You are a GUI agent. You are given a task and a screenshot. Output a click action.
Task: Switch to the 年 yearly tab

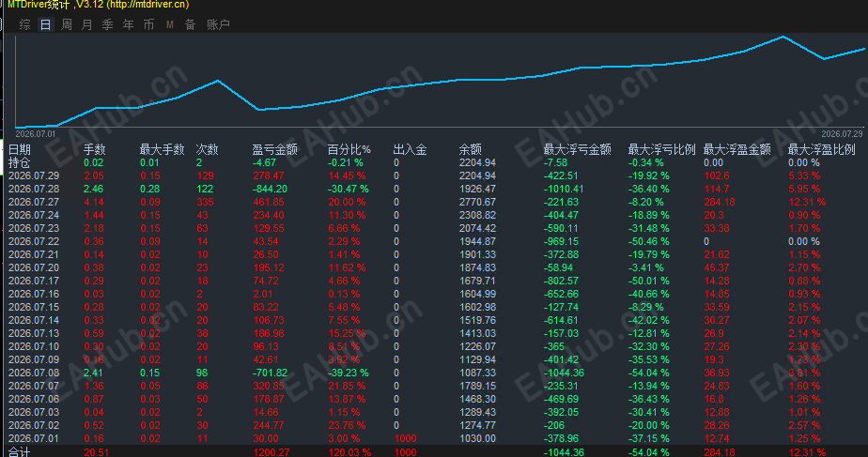point(128,24)
